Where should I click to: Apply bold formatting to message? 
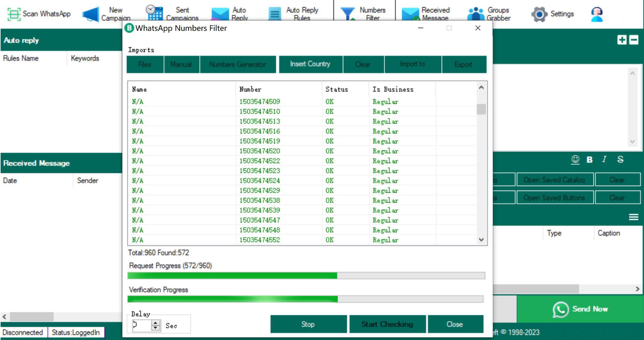click(589, 159)
